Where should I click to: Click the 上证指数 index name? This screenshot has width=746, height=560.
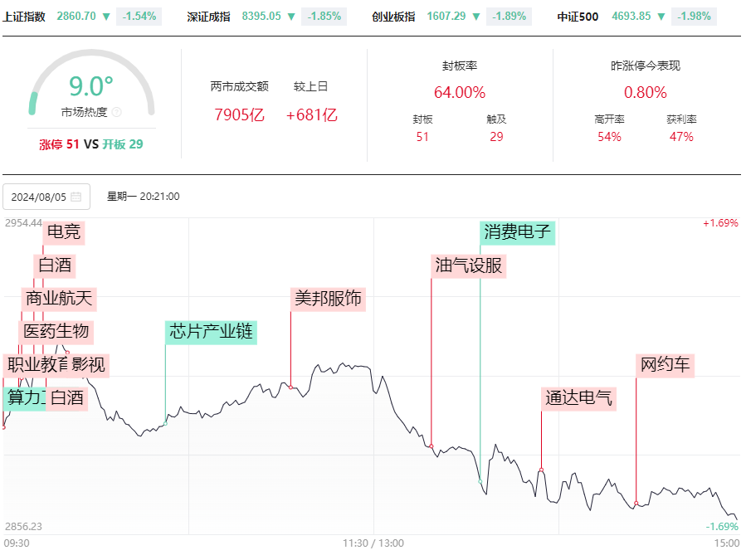(x=24, y=17)
